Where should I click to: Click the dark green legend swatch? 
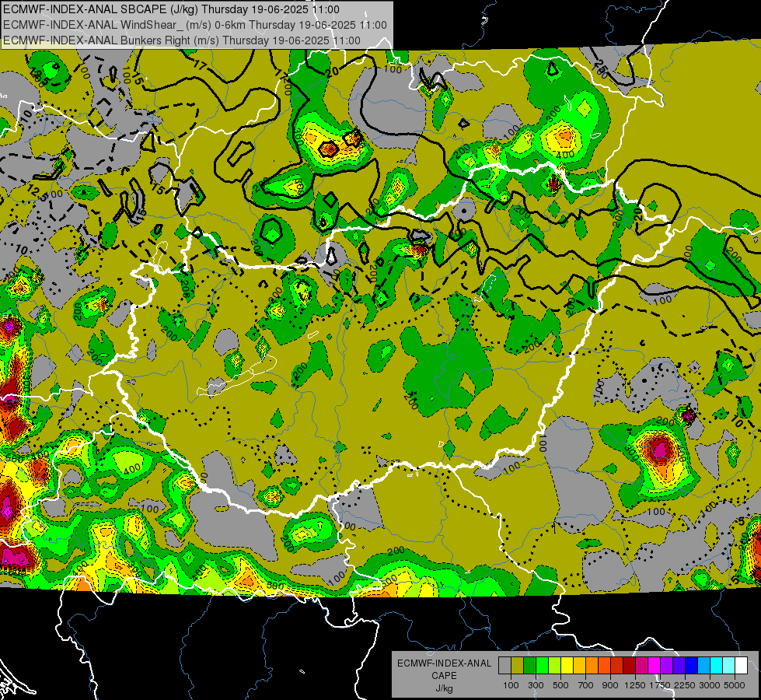[529, 666]
